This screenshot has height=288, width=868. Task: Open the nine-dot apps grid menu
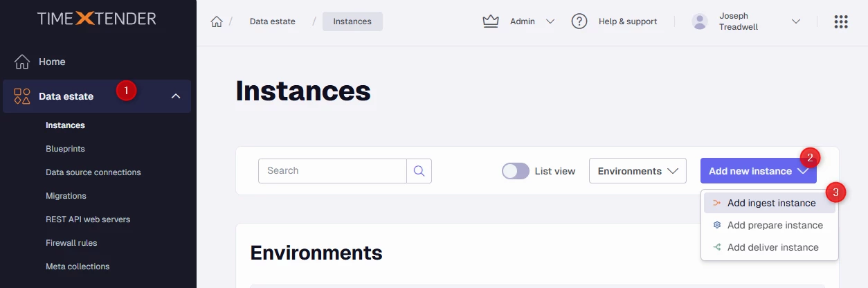[841, 21]
